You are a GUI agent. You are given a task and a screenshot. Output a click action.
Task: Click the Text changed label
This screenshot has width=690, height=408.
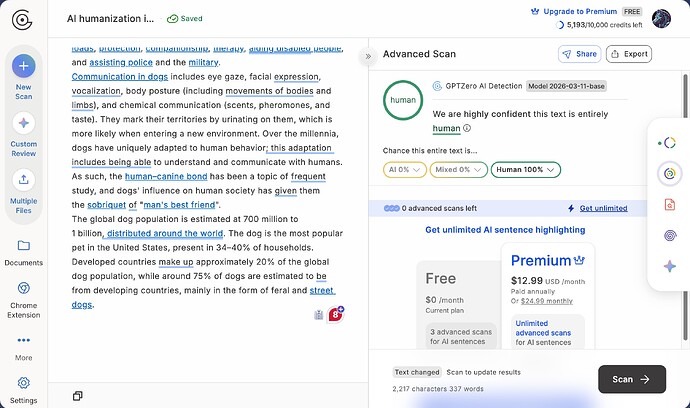click(417, 372)
